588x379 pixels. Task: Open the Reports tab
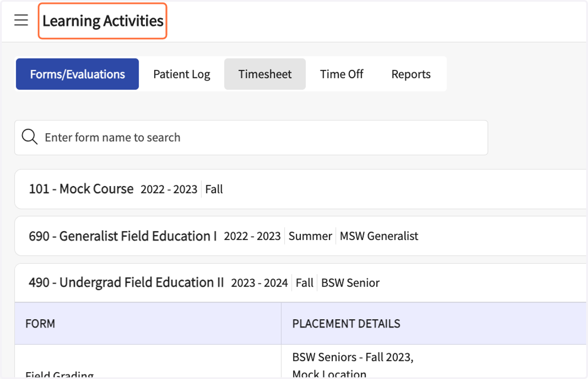[x=411, y=74]
